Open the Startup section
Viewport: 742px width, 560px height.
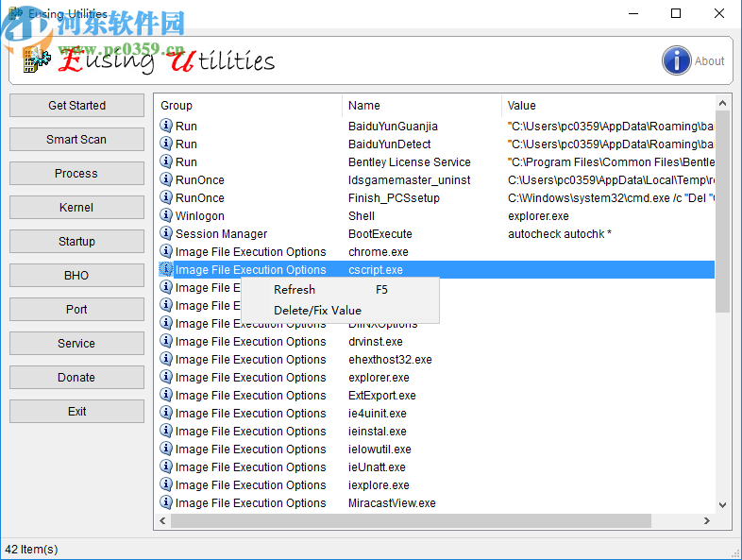(x=76, y=242)
